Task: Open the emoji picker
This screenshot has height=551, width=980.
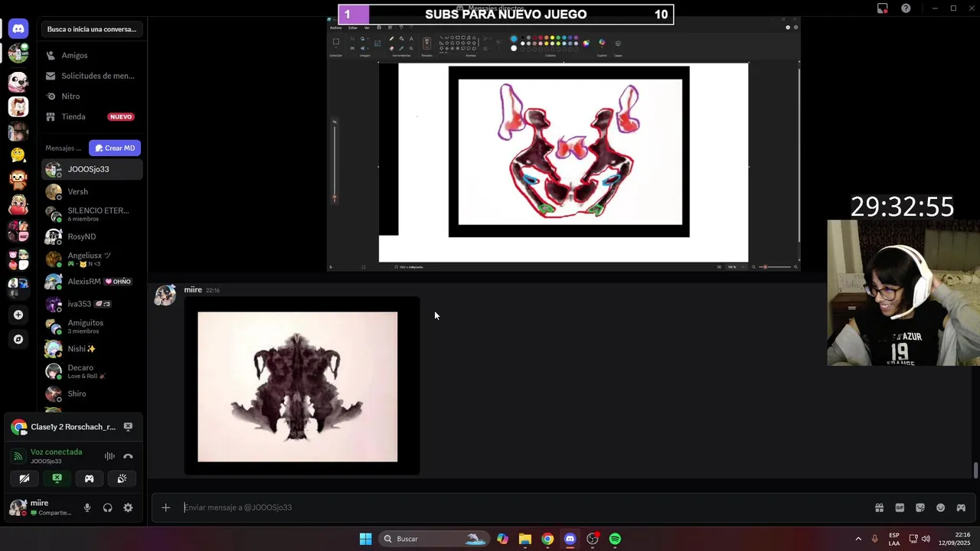Action: point(940,507)
